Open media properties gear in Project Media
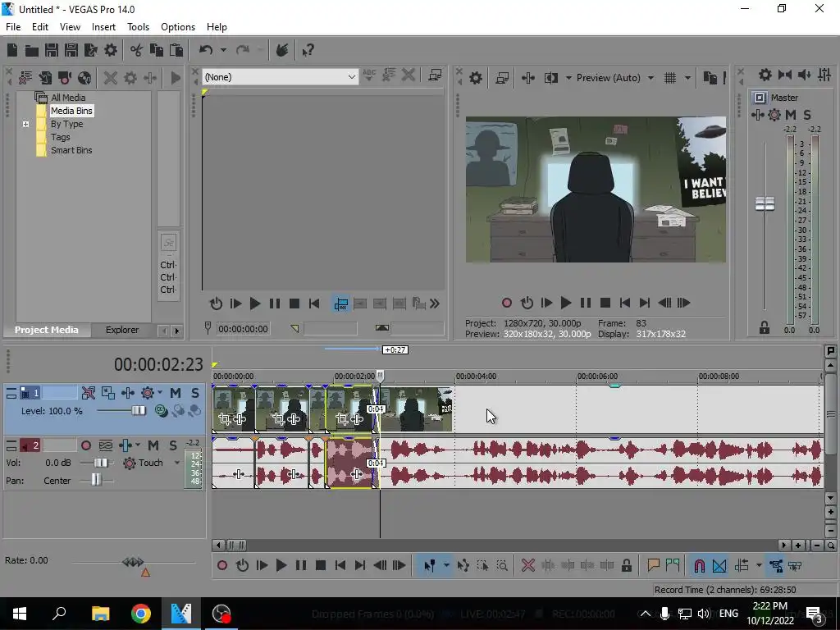Screen dimensions: 840x630 [130, 78]
